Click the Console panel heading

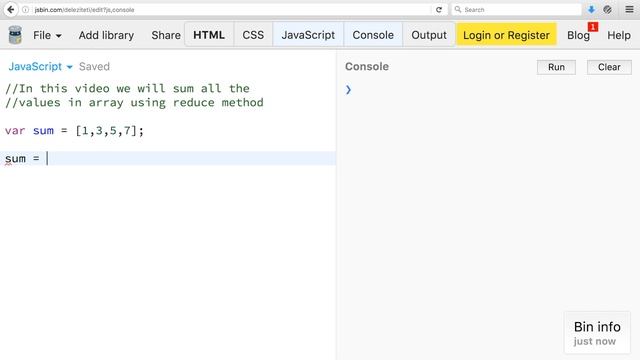click(367, 67)
